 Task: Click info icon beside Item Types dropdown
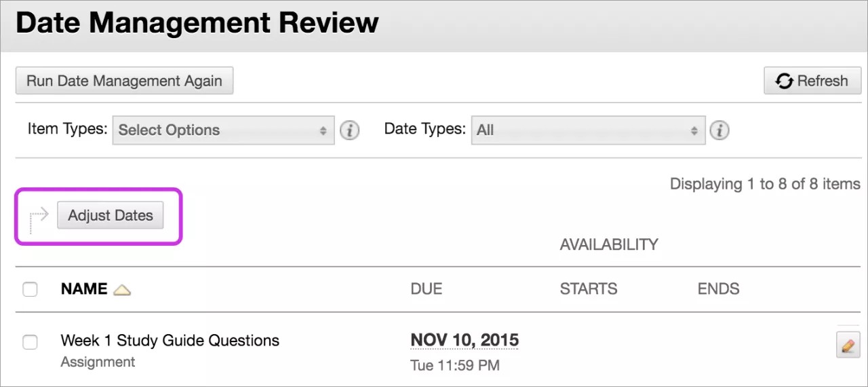tap(349, 130)
